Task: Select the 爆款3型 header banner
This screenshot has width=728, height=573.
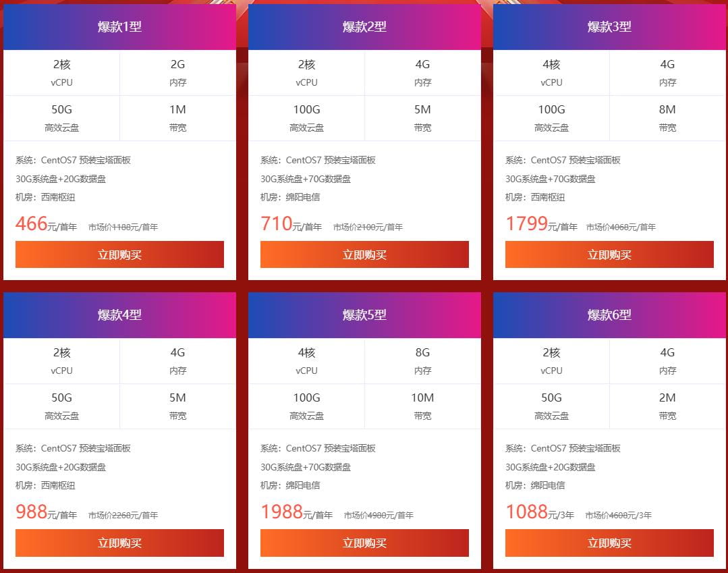Action: (609, 27)
